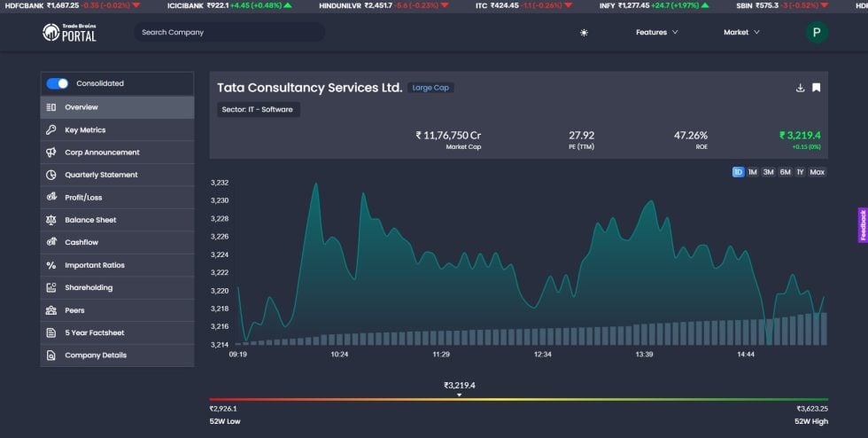
Task: Open Shareholding section
Action: (117, 287)
